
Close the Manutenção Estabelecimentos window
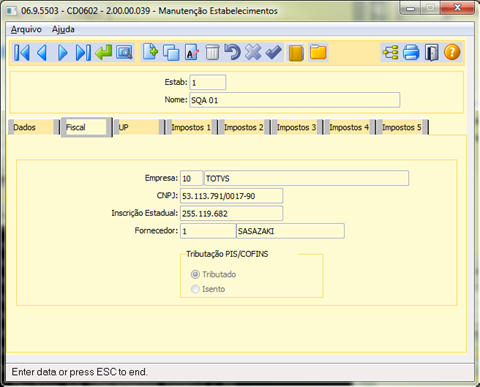457,8
